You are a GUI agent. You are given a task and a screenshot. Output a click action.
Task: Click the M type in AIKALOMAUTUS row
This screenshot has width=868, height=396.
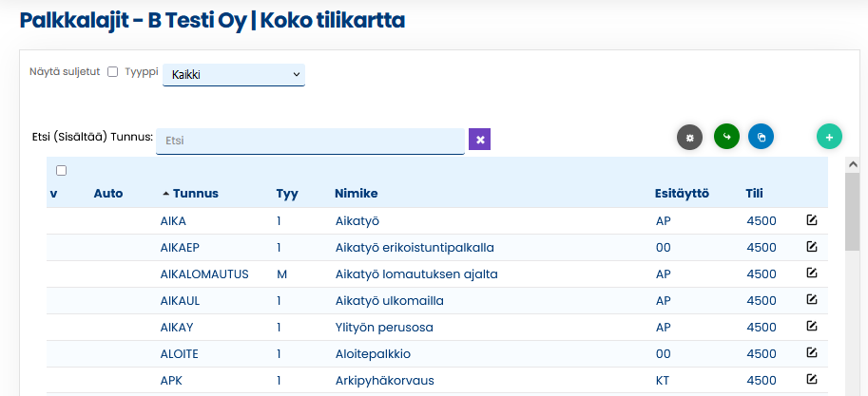coord(281,274)
